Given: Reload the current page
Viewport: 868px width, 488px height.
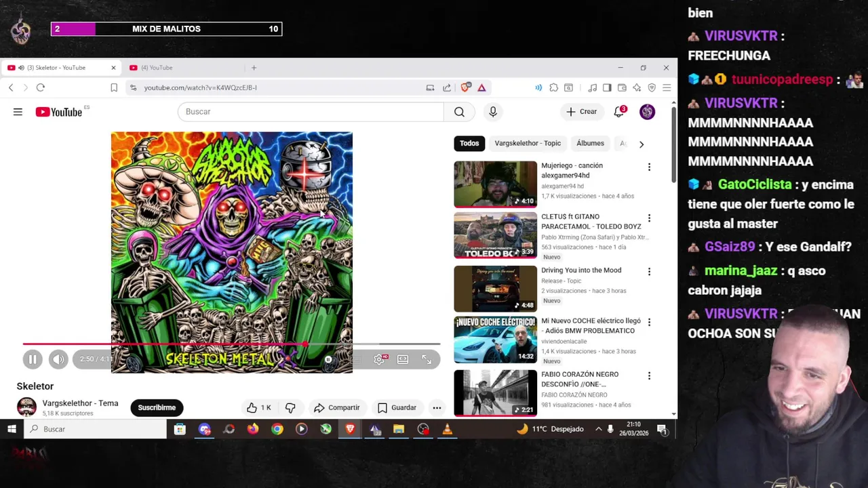Looking at the screenshot, I should pos(41,87).
